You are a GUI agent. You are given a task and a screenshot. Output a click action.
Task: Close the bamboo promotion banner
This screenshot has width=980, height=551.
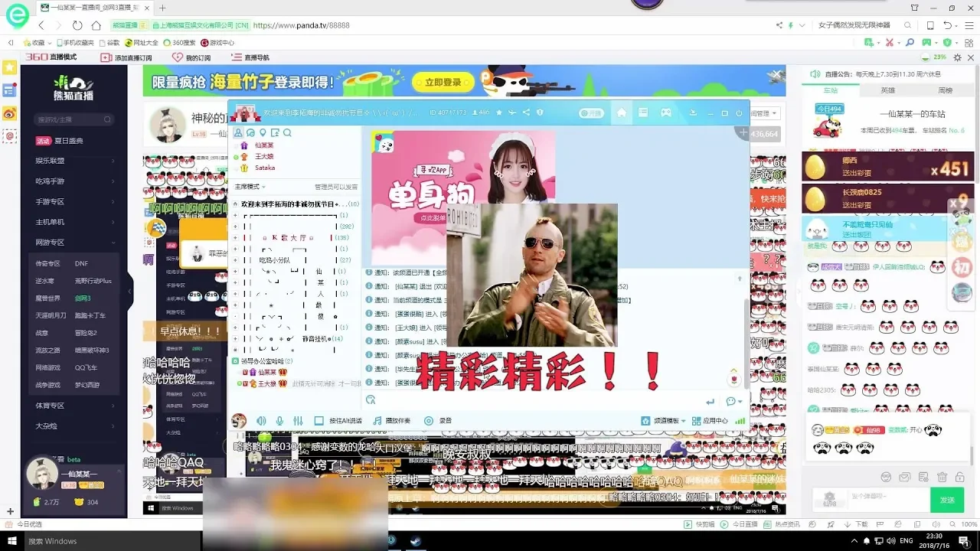776,75
